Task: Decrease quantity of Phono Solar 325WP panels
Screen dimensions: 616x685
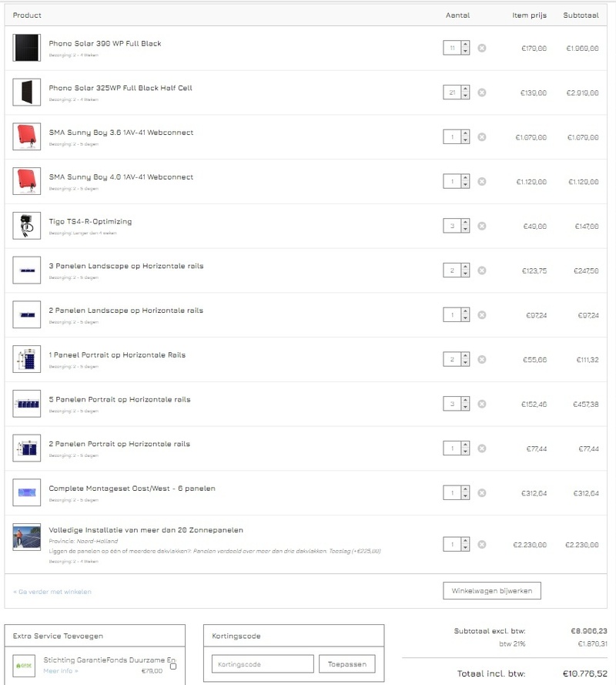Action: click(465, 96)
